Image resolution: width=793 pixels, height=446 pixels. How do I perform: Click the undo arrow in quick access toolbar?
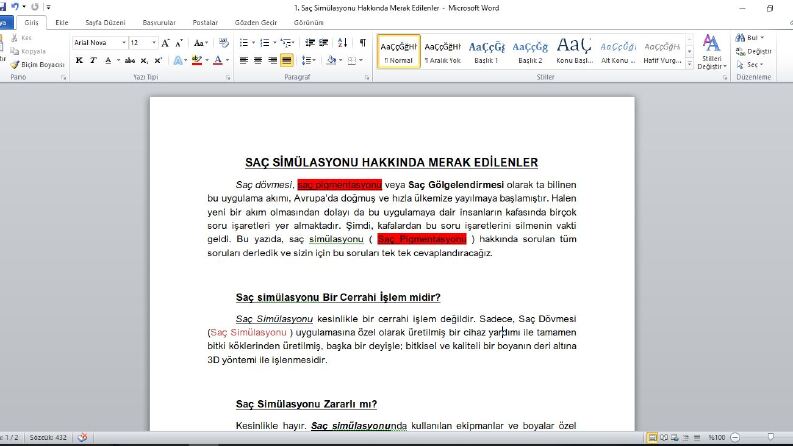[x=15, y=7]
